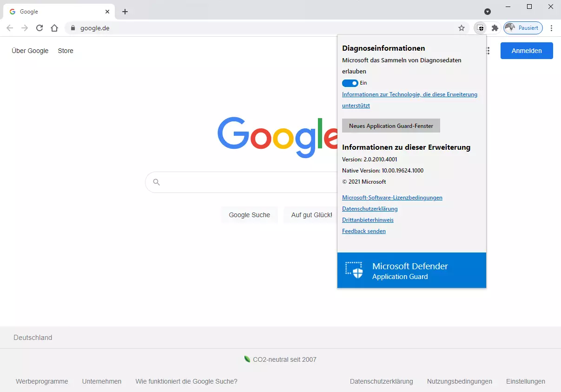Image resolution: width=561 pixels, height=392 pixels.
Task: Open Microsoft-Software-Lizenzbedingungen link
Action: point(392,198)
